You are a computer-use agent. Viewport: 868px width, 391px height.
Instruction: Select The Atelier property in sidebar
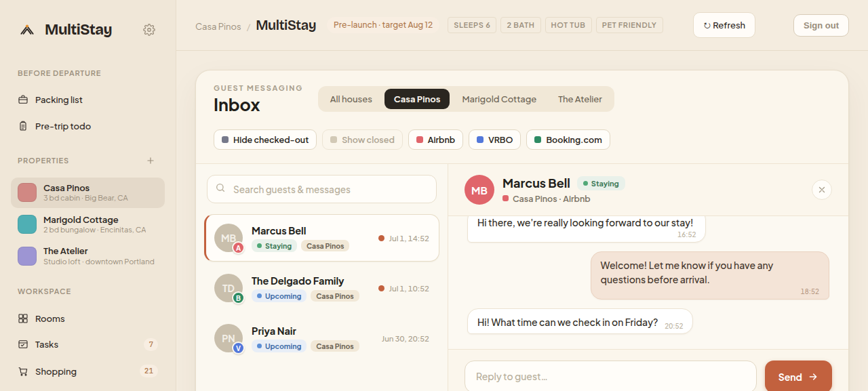pos(87,256)
